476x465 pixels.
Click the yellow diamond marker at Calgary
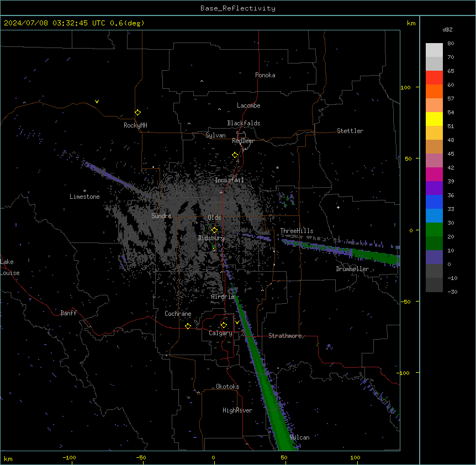coord(224,325)
